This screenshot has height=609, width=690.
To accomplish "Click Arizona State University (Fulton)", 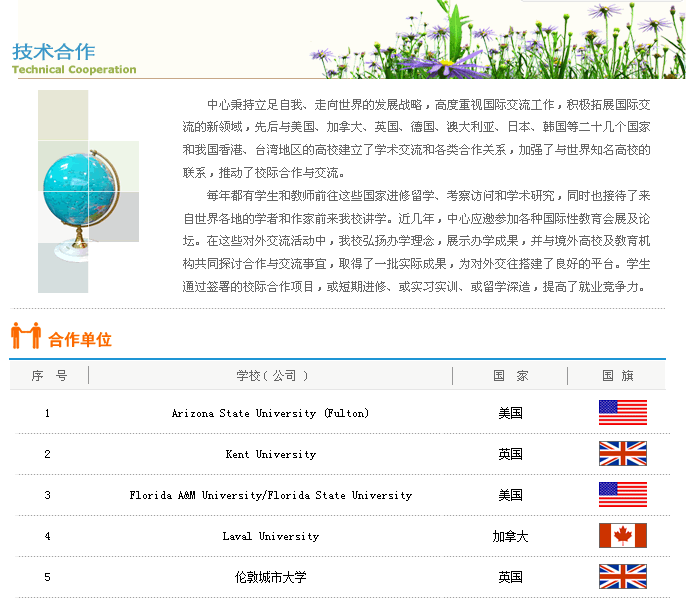I will pos(270,413).
